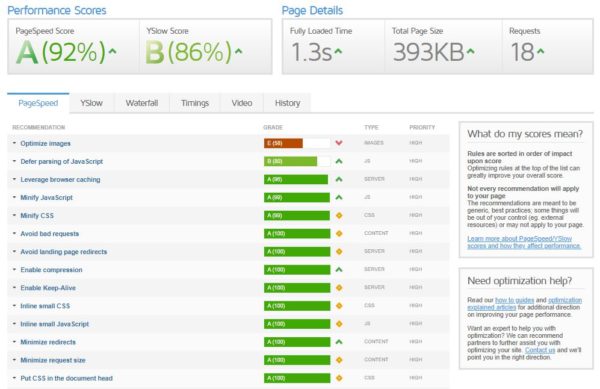Expand the Minimize request size row arrow
Viewport: 600px width, 389px height.
[14, 360]
